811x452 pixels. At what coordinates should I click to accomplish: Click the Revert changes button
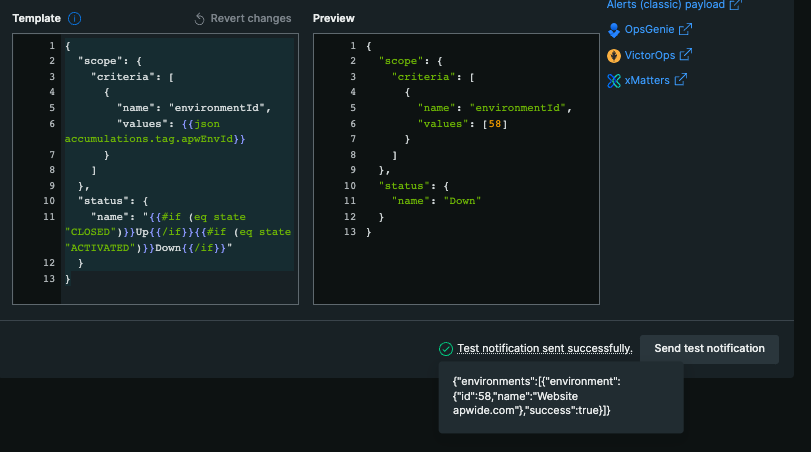(243, 18)
